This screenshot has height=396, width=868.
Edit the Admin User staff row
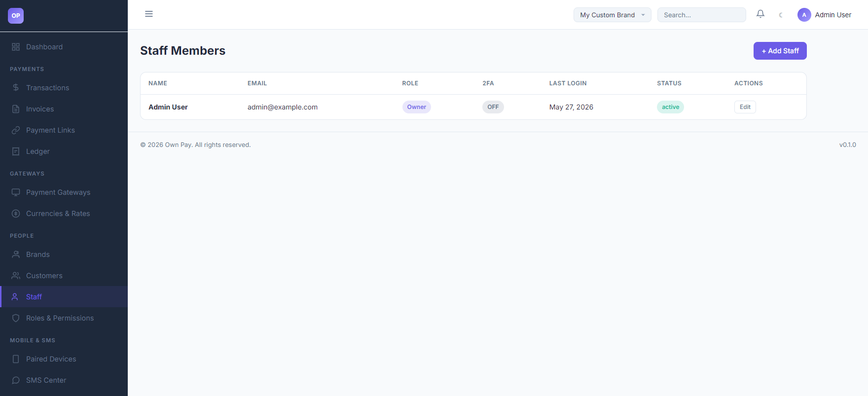point(745,107)
